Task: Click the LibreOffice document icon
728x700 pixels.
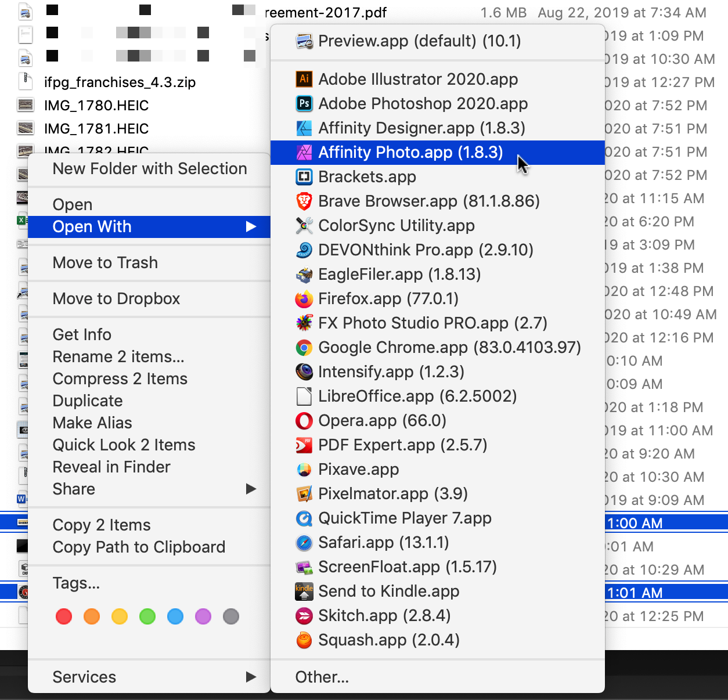Action: pos(304,396)
